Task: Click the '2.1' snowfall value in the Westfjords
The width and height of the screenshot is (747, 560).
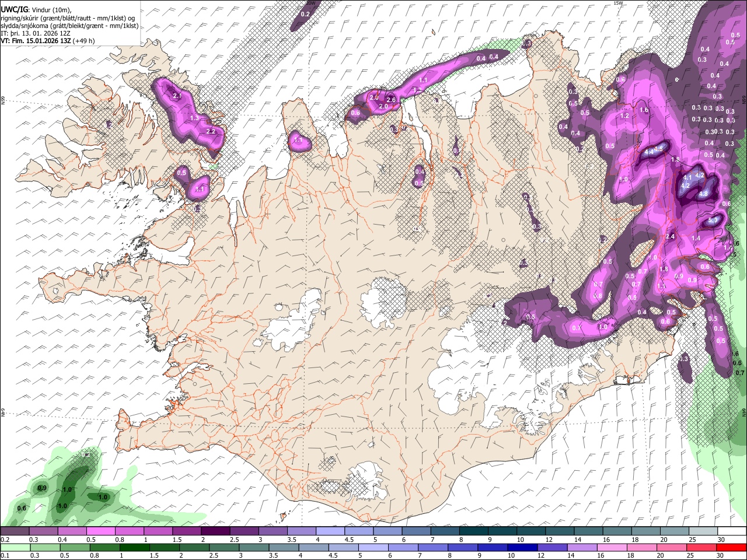Action: 177,95
